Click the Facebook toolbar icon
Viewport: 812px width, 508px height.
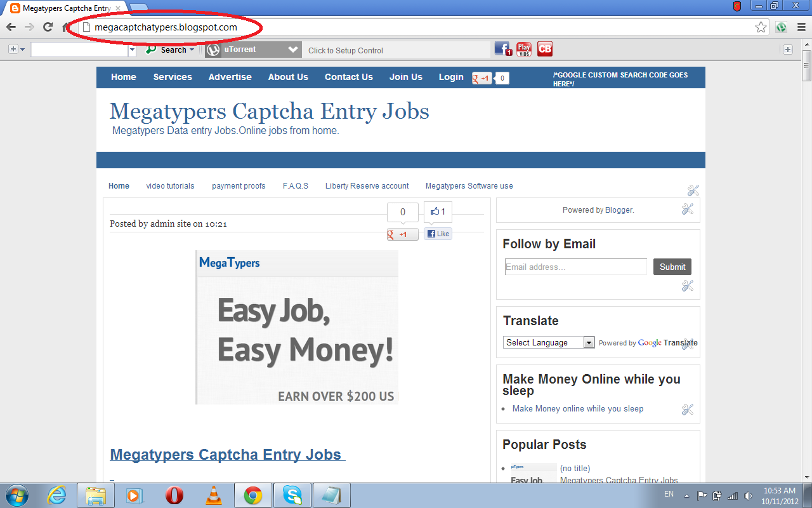point(502,49)
